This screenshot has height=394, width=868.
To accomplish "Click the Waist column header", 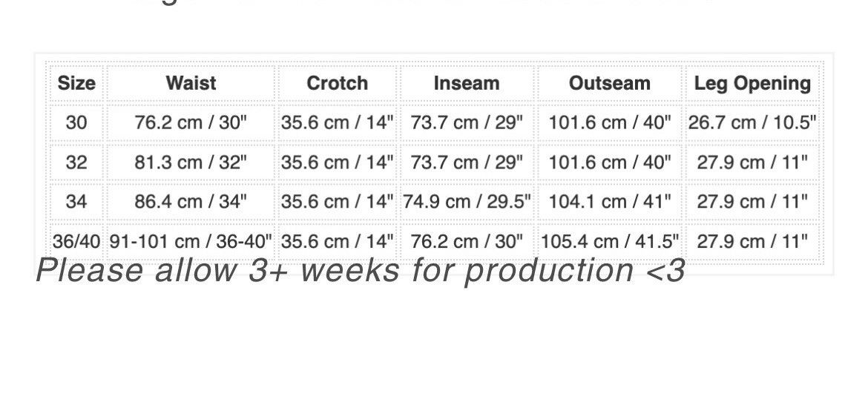I will pos(191,83).
